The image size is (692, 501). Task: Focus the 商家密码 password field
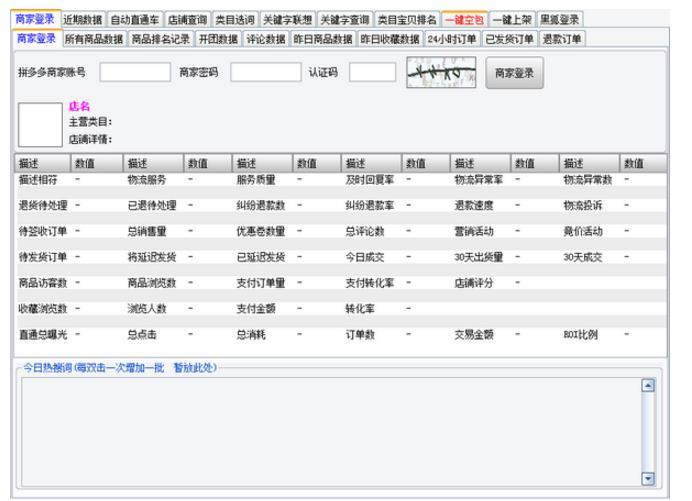(x=265, y=72)
